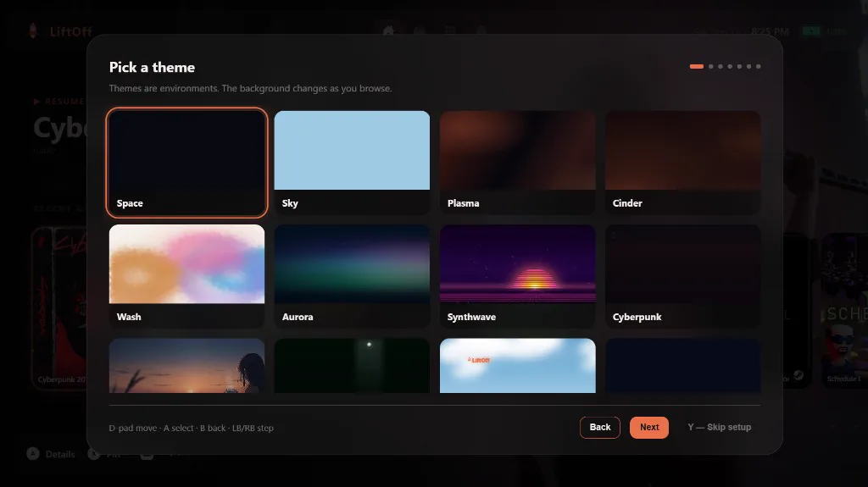Click Y — Skip setup

click(x=719, y=427)
